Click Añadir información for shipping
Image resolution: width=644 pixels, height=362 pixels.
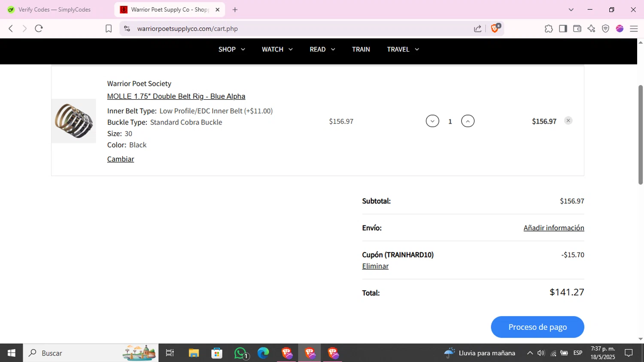point(554,228)
